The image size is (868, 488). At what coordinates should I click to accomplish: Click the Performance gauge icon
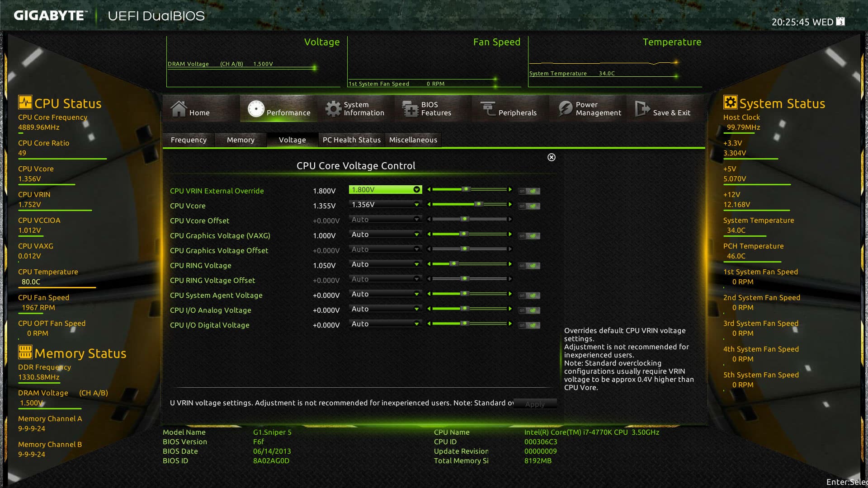pyautogui.click(x=256, y=109)
